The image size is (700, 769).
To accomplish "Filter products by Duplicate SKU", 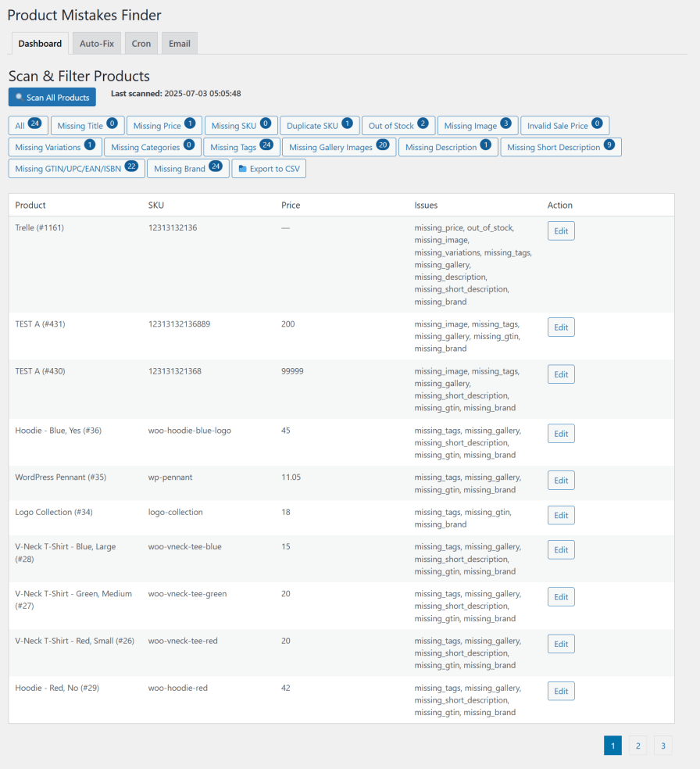I will pyautogui.click(x=320, y=126).
